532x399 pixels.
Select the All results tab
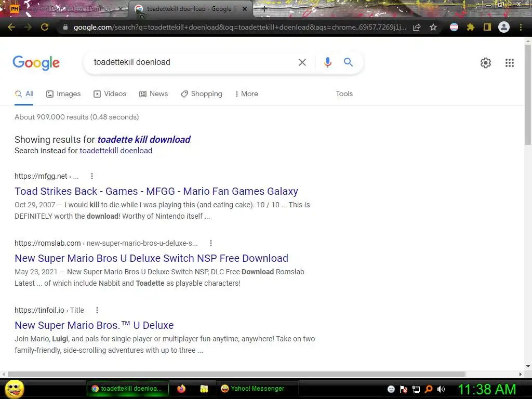24,94
